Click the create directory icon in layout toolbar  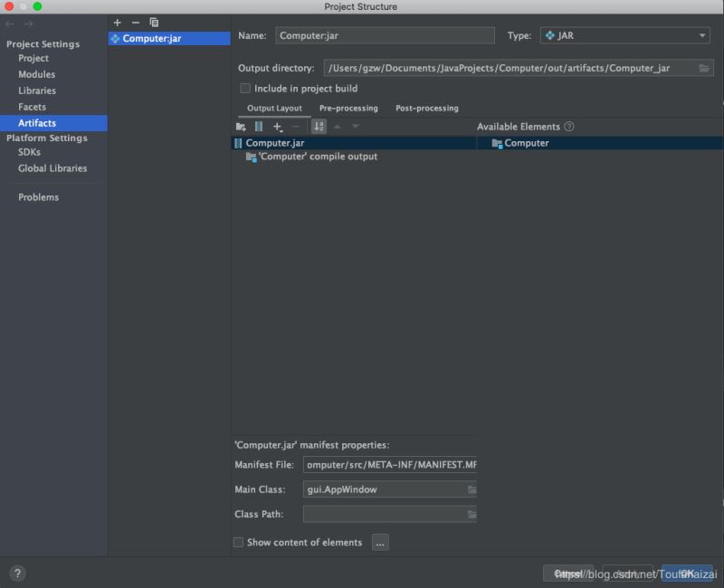click(241, 127)
